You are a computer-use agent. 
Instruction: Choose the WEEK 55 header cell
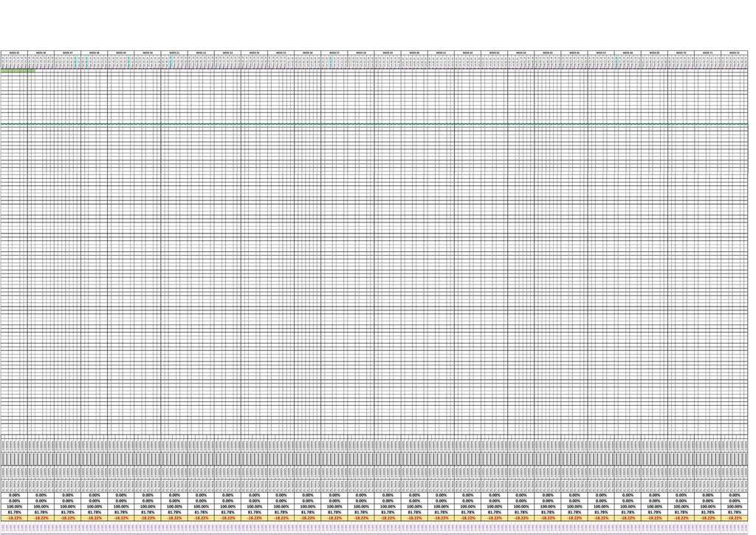pyautogui.click(x=281, y=52)
